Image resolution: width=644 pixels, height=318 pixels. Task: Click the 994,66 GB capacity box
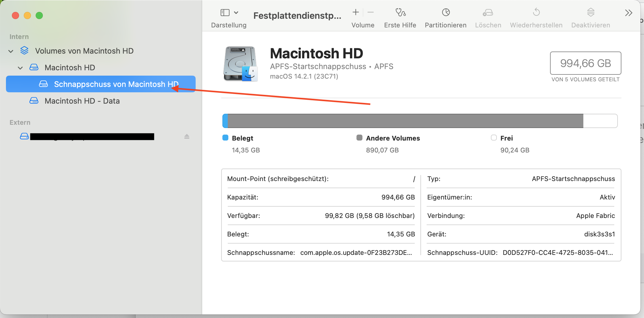(x=585, y=63)
